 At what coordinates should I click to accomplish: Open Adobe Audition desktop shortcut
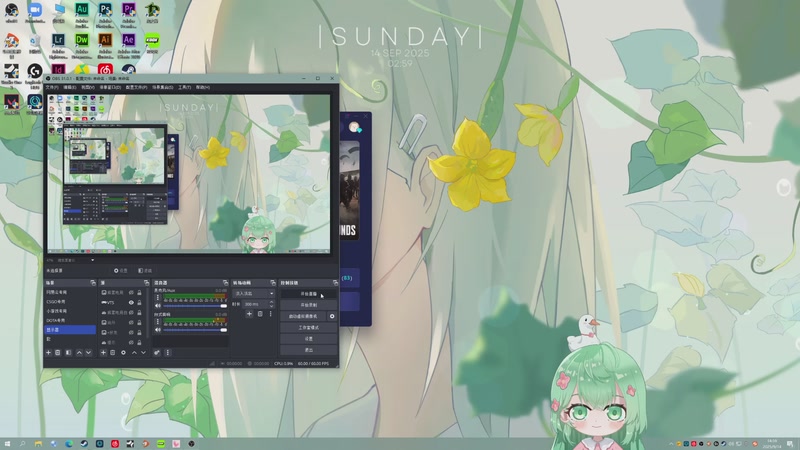click(x=82, y=14)
